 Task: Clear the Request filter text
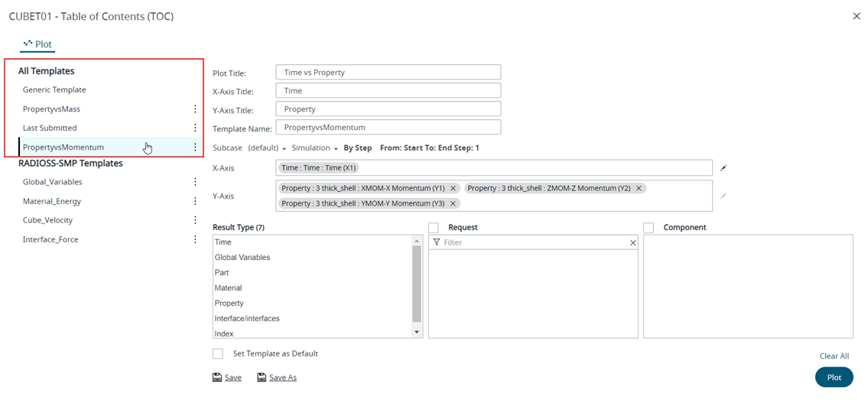(632, 242)
